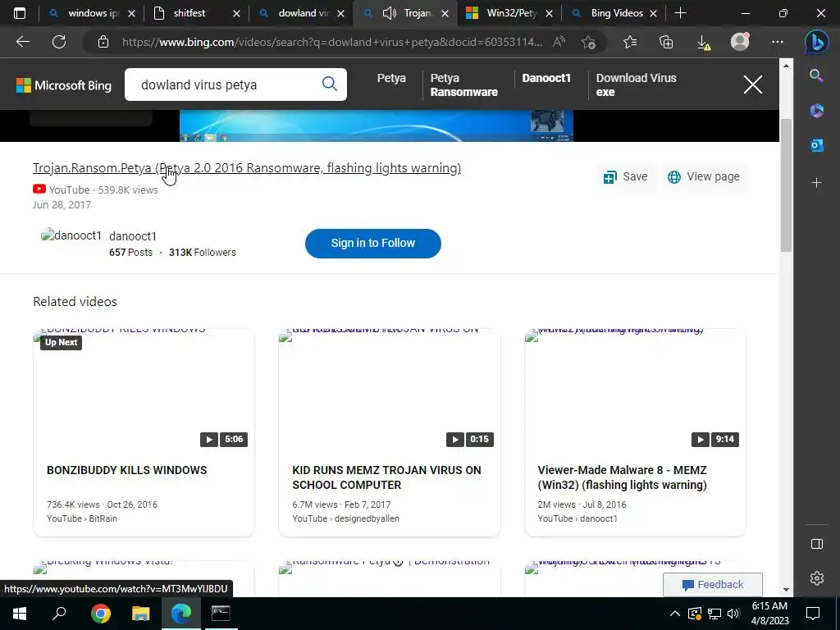
Task: Open the Trojan.Ransom.Petya video title link
Action: [246, 167]
